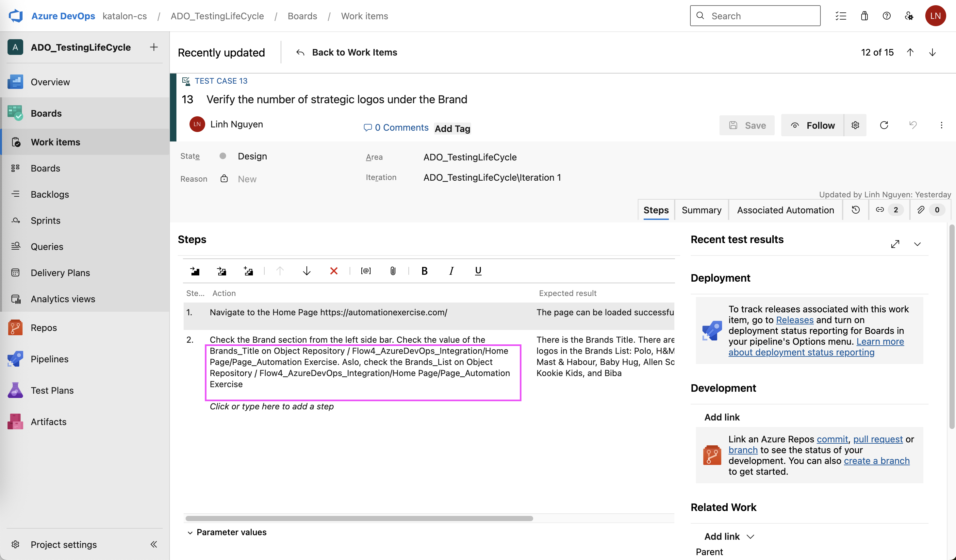
Task: Toggle italic formatting in steps toolbar
Action: coord(451,271)
